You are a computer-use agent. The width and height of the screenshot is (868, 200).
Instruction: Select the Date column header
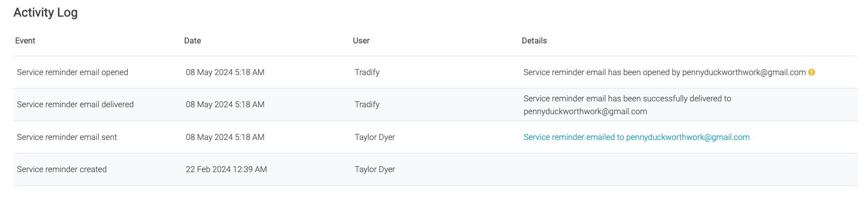tap(193, 41)
